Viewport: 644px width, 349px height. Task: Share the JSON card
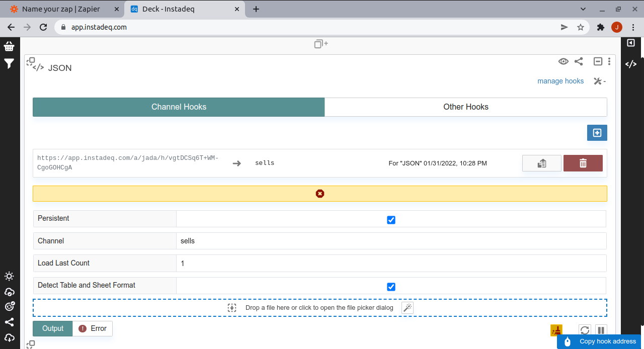(x=579, y=61)
